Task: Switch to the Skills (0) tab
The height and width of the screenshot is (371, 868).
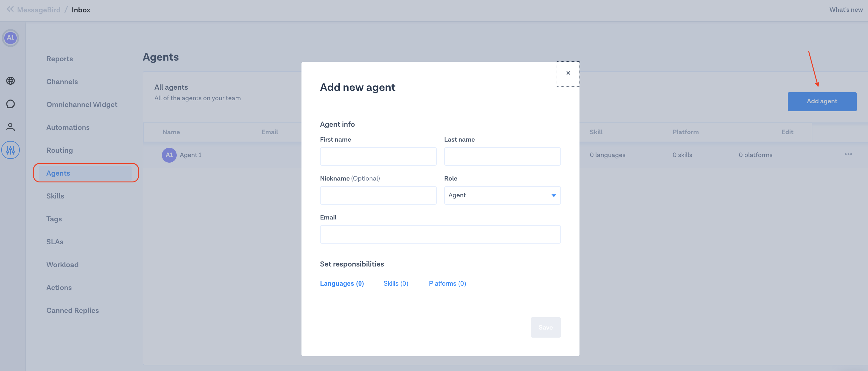Action: [396, 284]
